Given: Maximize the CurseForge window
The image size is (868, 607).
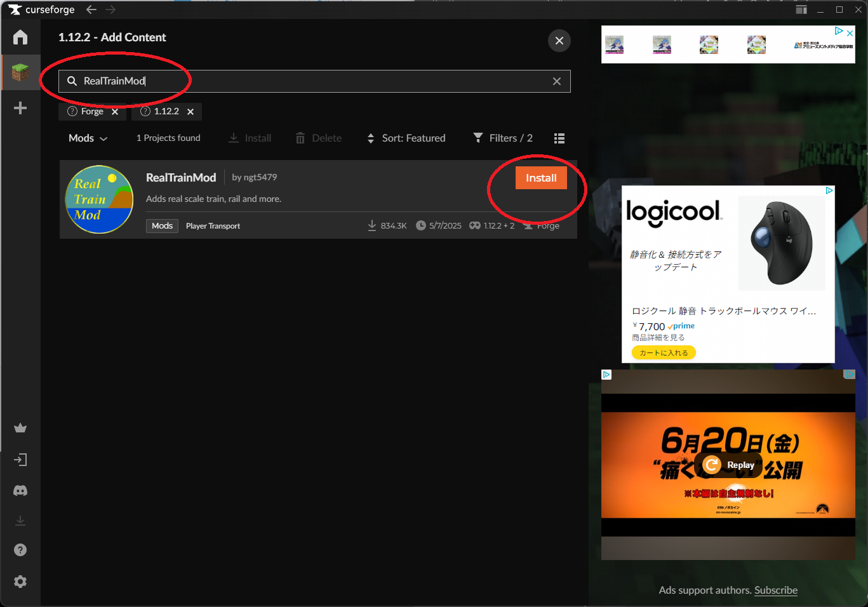Looking at the screenshot, I should point(839,10).
